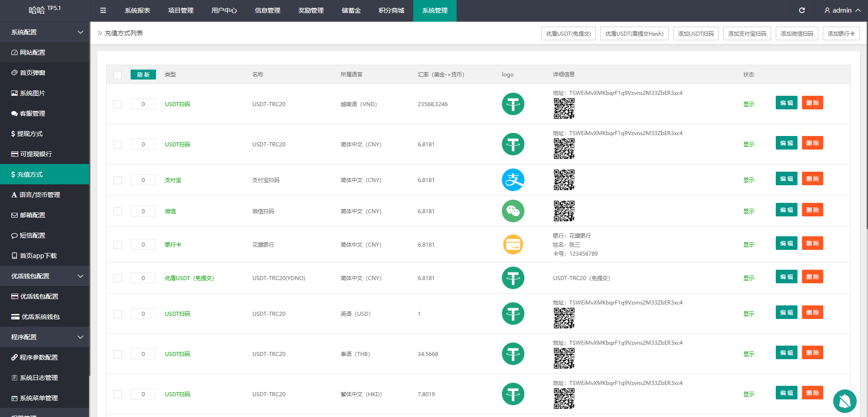Check the 支付宝 row checkbox
The height and width of the screenshot is (417, 868).
point(118,180)
